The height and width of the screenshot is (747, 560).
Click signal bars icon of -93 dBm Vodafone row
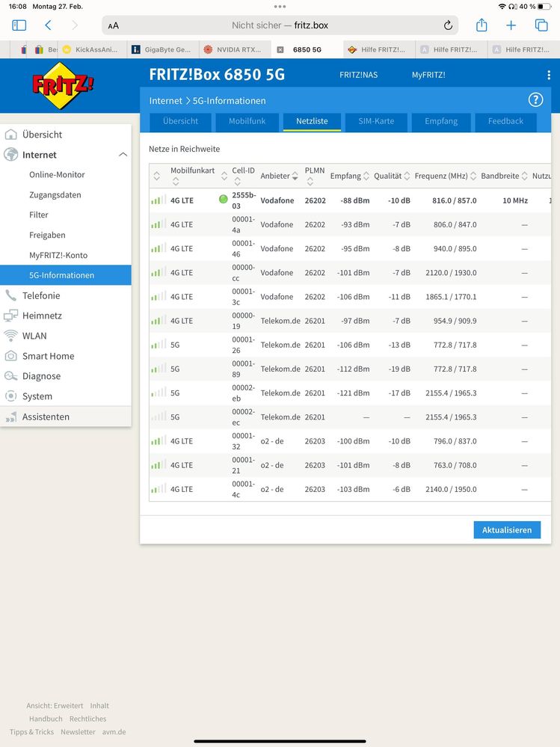(x=158, y=224)
